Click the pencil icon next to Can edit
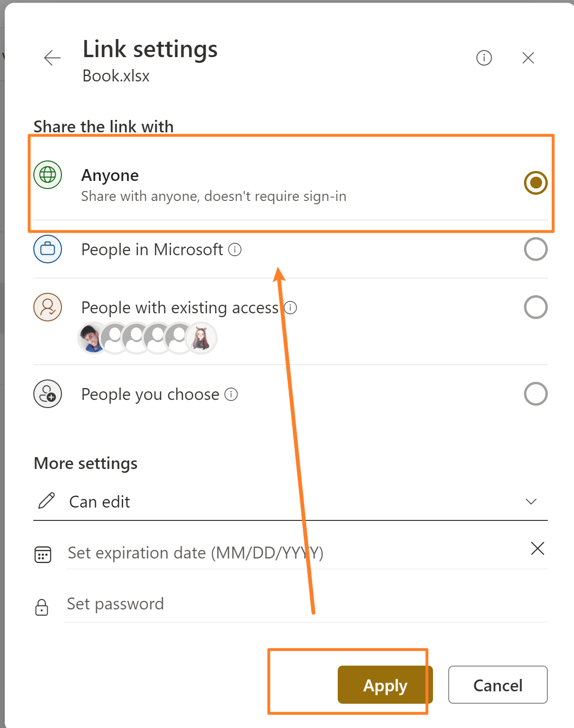 coord(46,501)
